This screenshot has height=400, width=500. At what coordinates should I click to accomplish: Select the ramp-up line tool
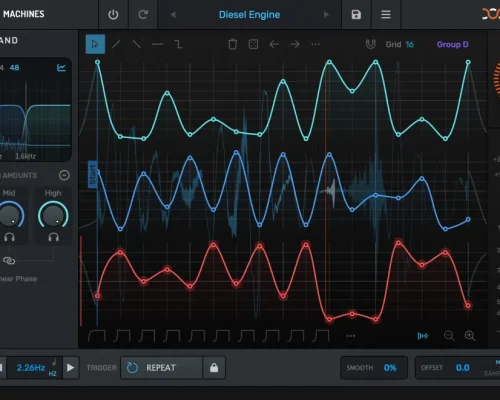point(116,44)
